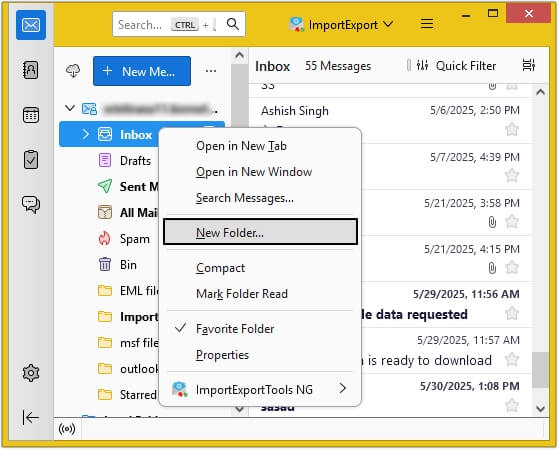The width and height of the screenshot is (559, 450).
Task: Click the New Message button
Action: [x=142, y=71]
